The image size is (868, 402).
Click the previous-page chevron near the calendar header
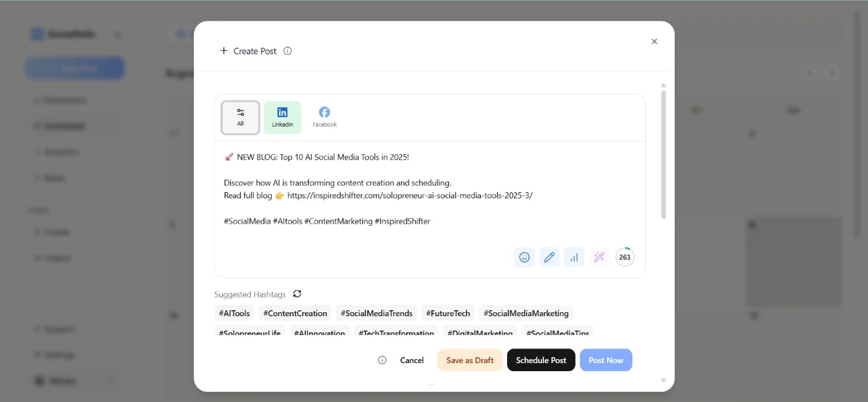click(810, 73)
